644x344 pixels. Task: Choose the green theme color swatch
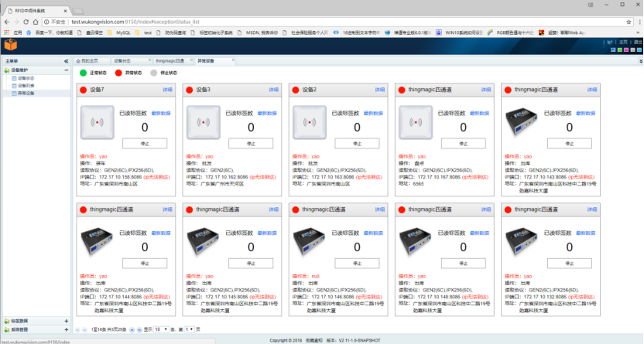pos(620,50)
